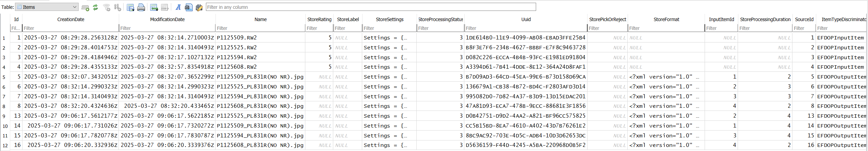868x151 pixels.
Task: Focus the 'Filter in any column' box
Action: tap(371, 7)
